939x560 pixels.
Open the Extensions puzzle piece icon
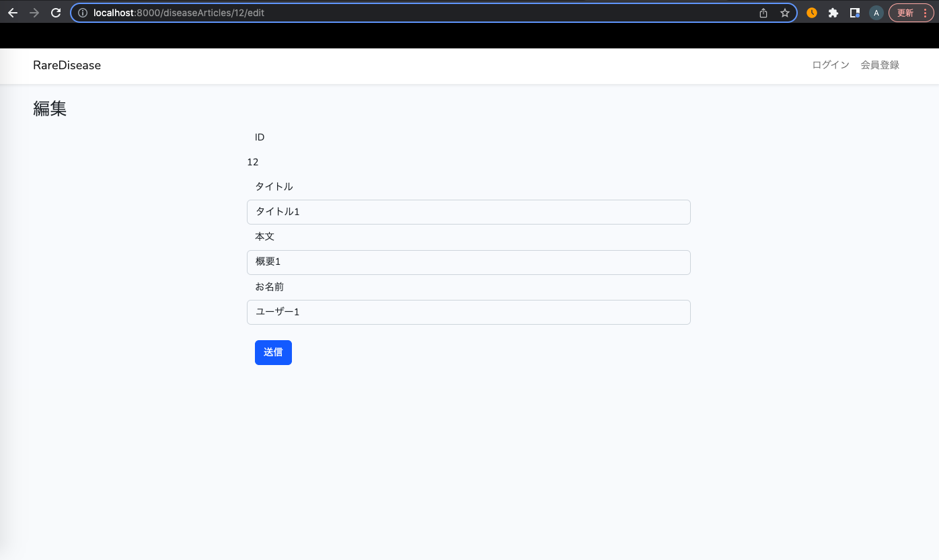[833, 12]
